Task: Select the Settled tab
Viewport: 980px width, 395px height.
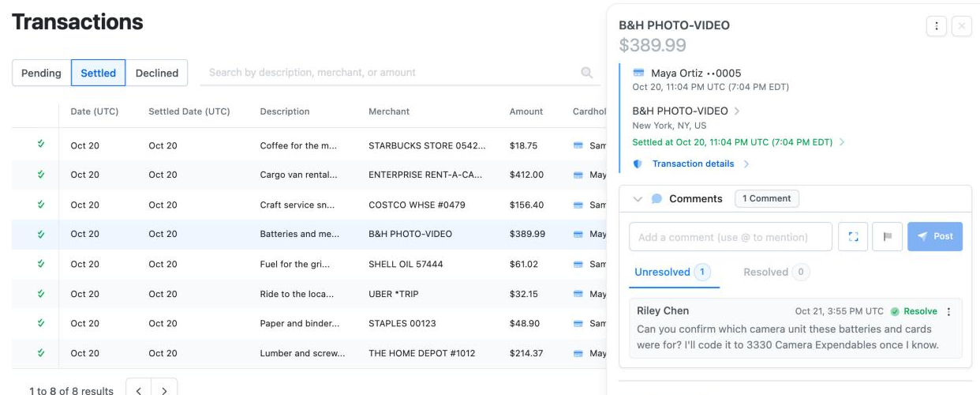Action: [99, 73]
